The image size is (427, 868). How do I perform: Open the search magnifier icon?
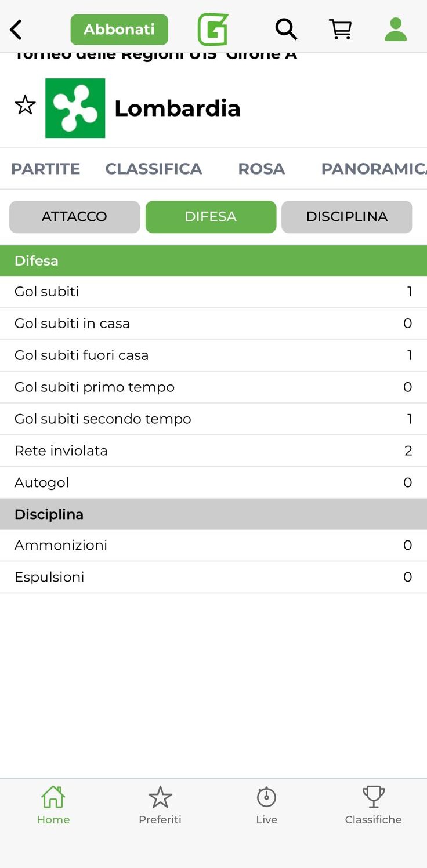tap(285, 29)
